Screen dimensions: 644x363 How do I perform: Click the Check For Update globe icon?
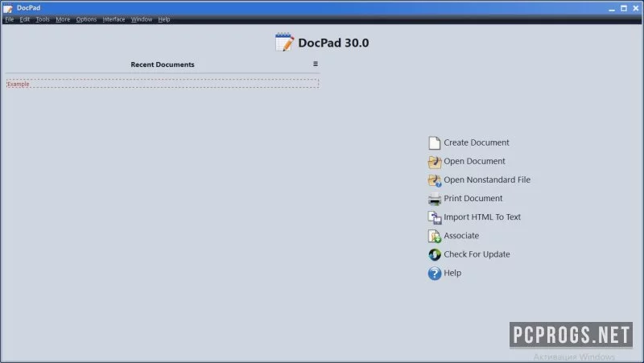click(x=435, y=254)
